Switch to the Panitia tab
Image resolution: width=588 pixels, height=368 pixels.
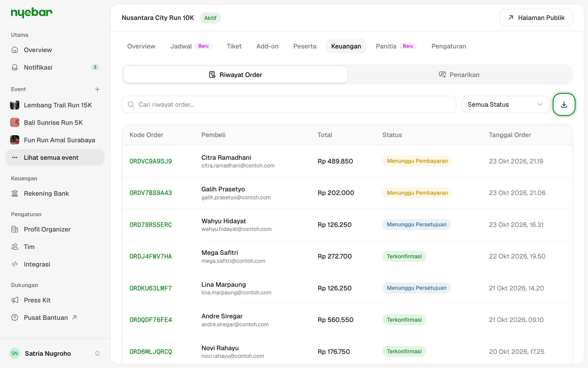coord(396,46)
